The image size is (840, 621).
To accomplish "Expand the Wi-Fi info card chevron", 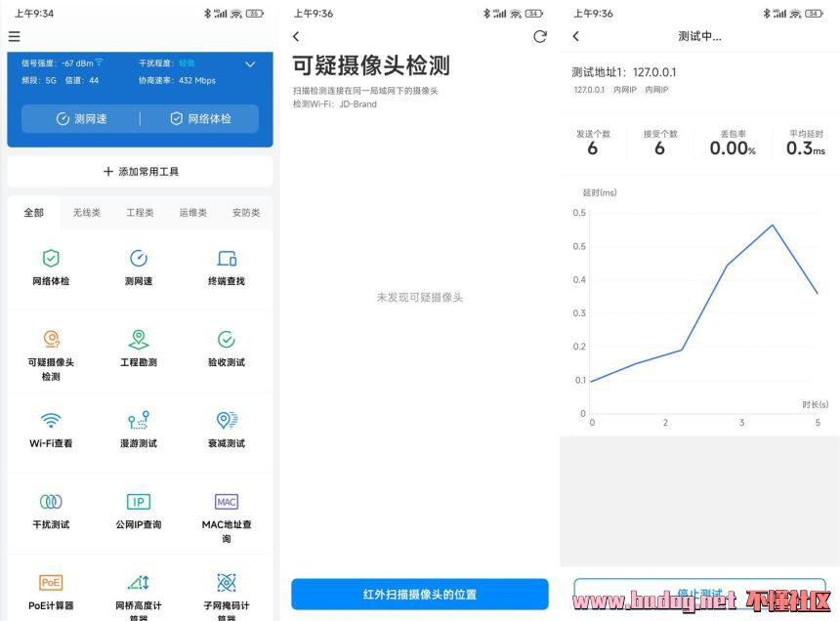I will 250,64.
